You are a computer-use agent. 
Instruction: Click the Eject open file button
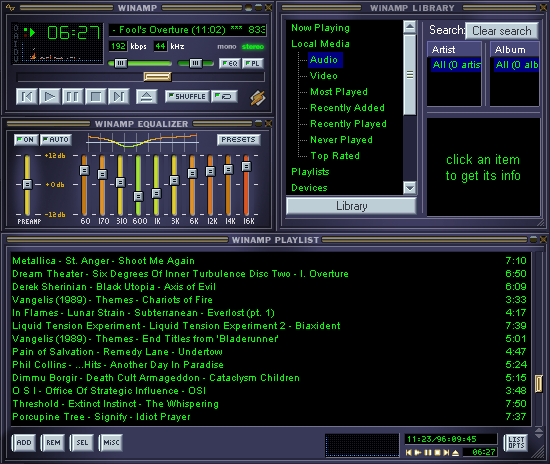(147, 96)
